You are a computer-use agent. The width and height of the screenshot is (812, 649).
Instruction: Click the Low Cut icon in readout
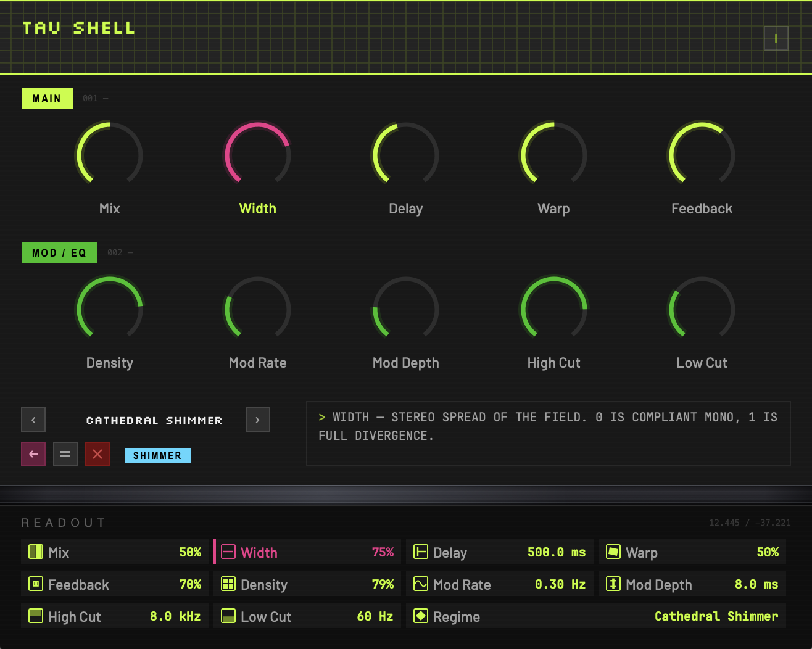click(228, 616)
